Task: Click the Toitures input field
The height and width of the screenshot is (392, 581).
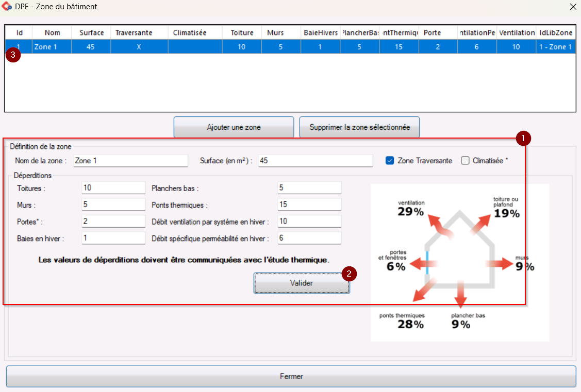Action: click(x=113, y=188)
